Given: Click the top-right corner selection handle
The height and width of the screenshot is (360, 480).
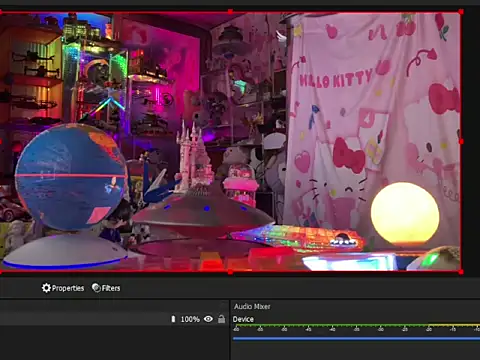Looking at the screenshot, I should pyautogui.click(x=461, y=12).
